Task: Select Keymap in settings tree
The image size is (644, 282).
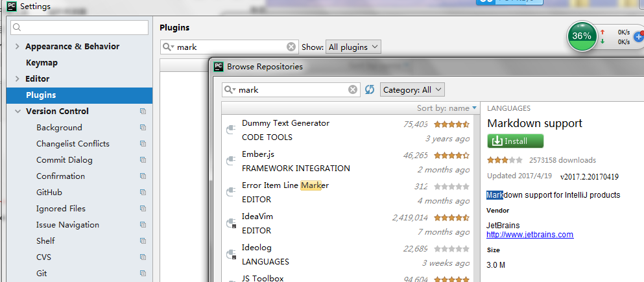Action: coord(42,63)
